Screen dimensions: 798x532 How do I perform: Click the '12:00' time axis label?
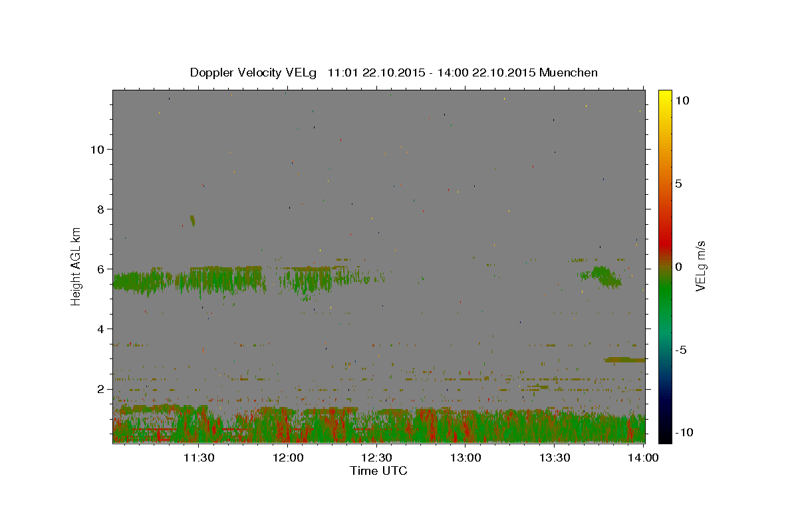(287, 458)
